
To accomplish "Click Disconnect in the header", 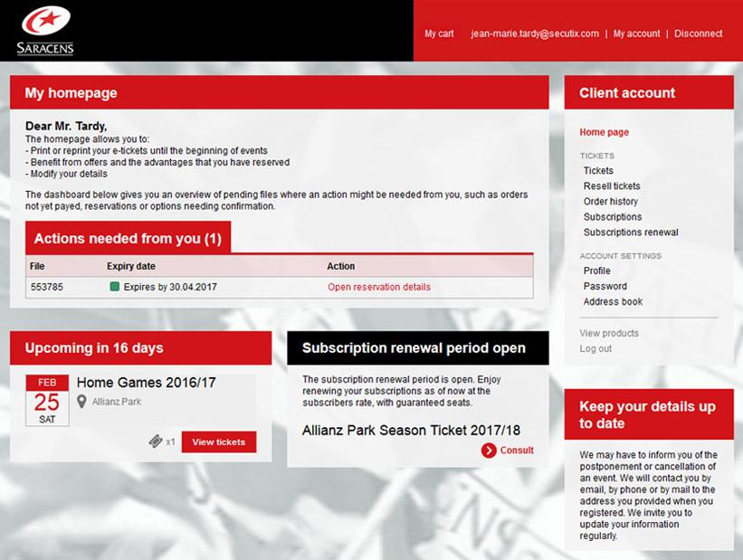I will [699, 33].
